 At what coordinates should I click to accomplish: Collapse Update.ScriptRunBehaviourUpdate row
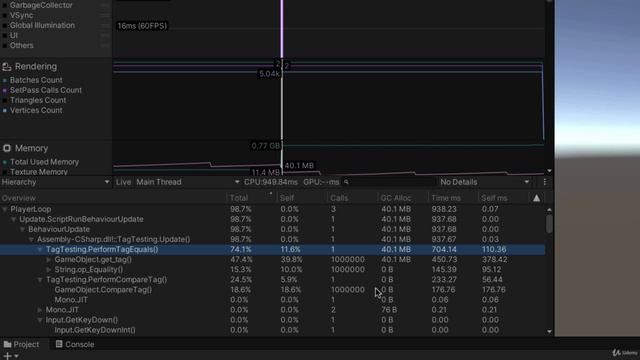(x=13, y=220)
